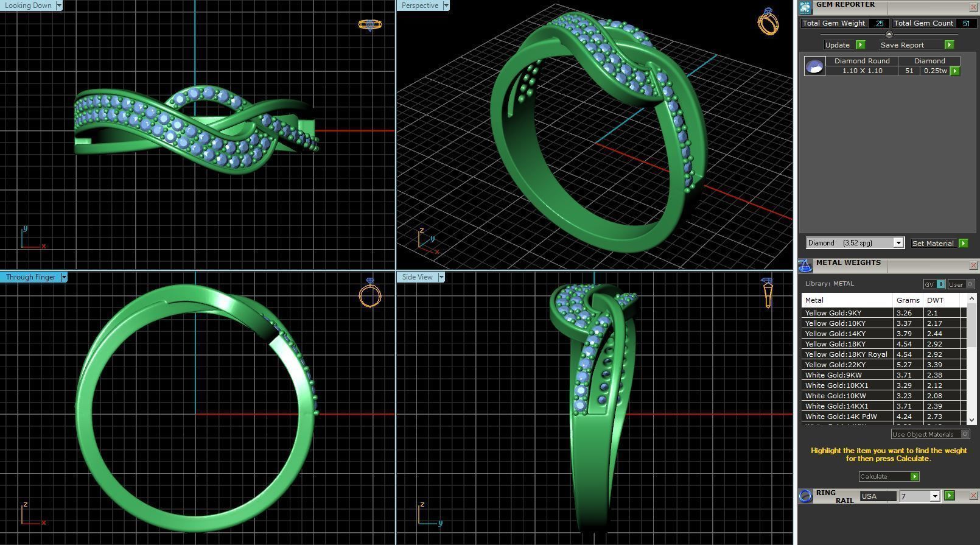Open the ring size 7 dropdown
Viewport: 980px width, 545px height.
[x=935, y=496]
